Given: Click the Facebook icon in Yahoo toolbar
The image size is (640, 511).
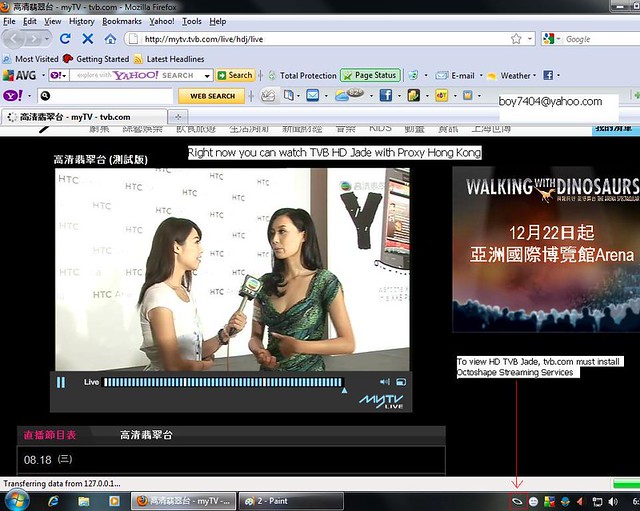Looking at the screenshot, I should [x=386, y=96].
